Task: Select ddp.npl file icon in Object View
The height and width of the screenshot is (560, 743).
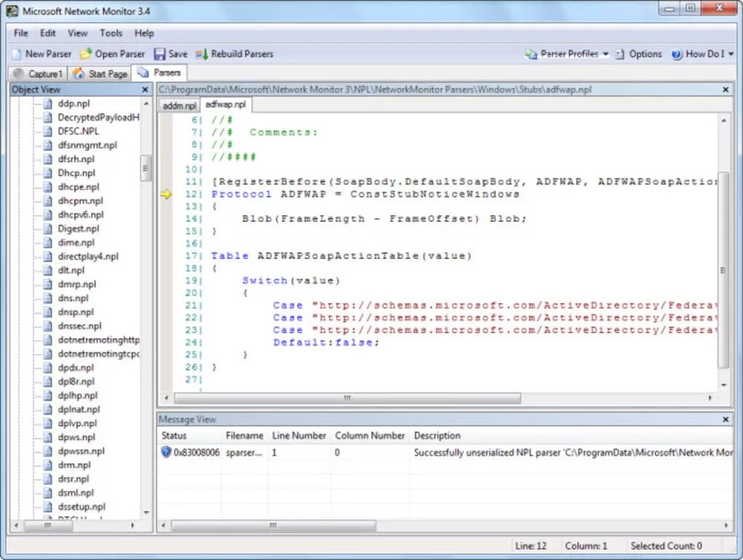Action: [x=48, y=103]
